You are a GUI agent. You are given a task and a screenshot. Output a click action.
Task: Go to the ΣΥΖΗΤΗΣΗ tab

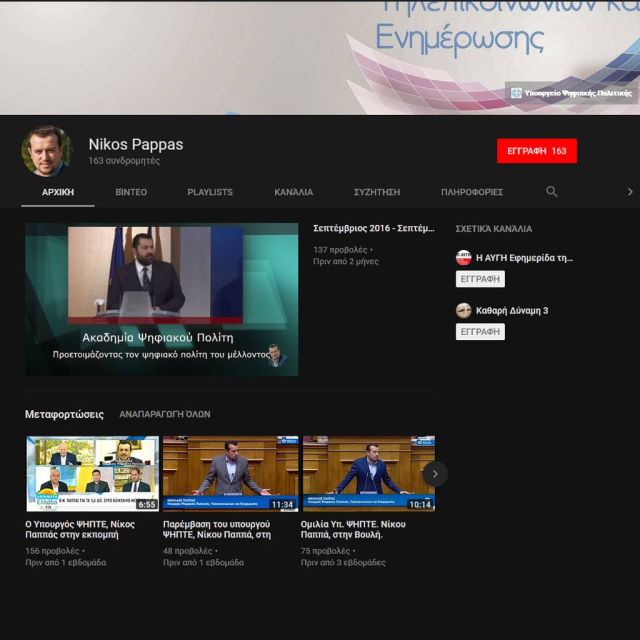click(x=377, y=192)
